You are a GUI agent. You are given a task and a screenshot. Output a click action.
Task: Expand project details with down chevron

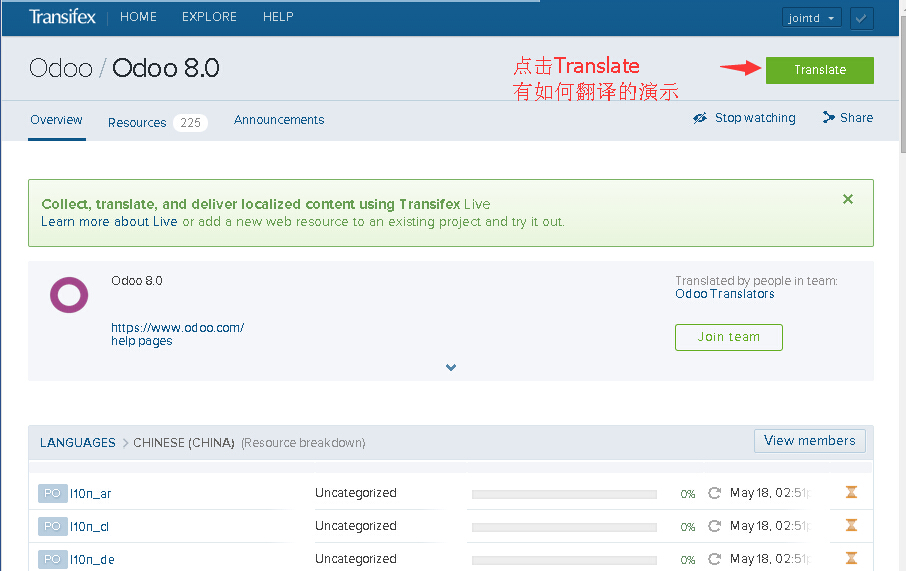click(x=451, y=367)
